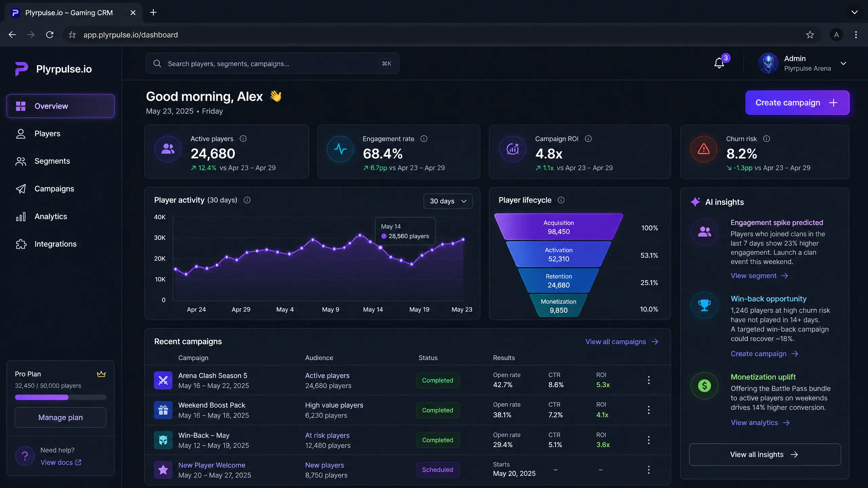The image size is (868, 488).
Task: Reload the page in the browser
Action: 50,35
